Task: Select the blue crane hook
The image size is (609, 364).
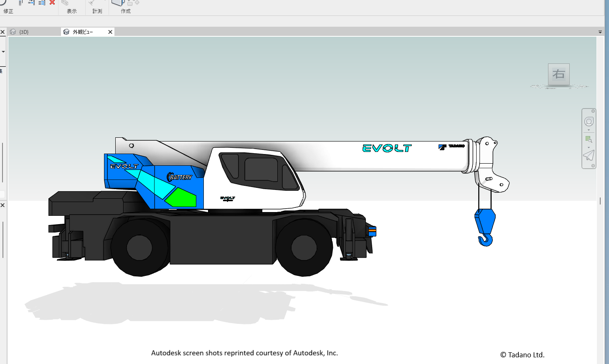Action: (x=485, y=227)
